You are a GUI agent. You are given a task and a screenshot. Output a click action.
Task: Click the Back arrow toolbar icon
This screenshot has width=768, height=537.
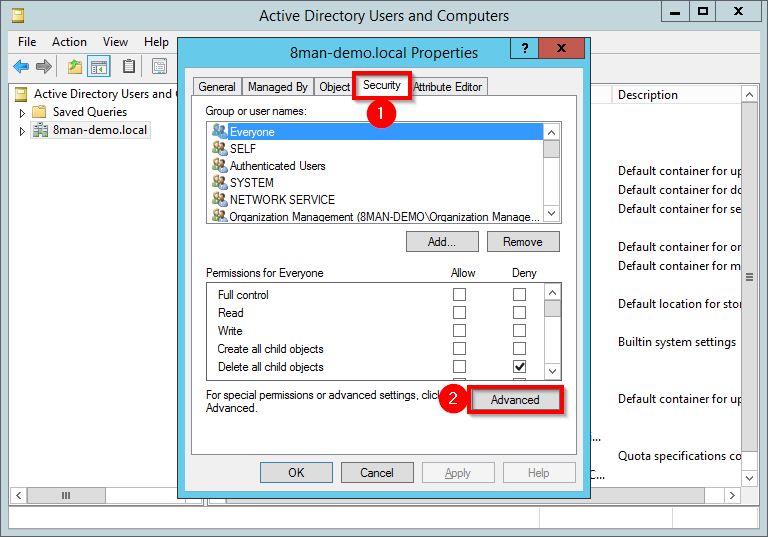pyautogui.click(x=21, y=66)
